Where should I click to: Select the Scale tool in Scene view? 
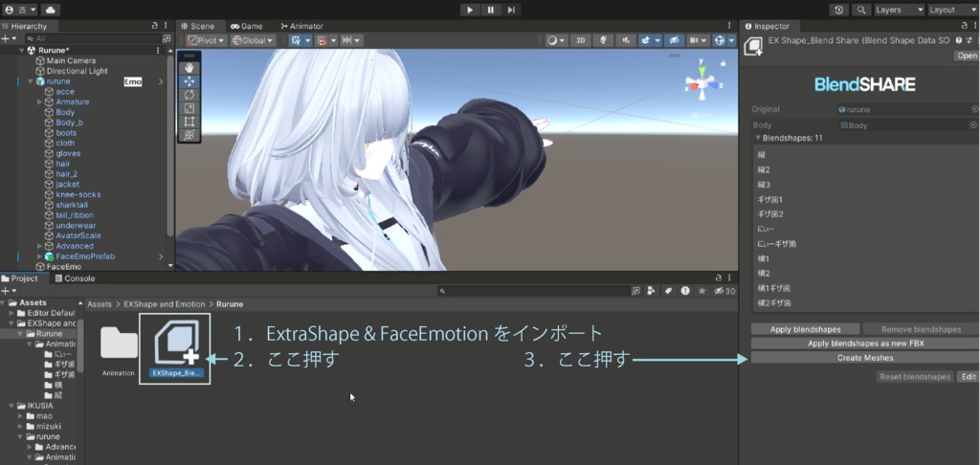tap(189, 108)
